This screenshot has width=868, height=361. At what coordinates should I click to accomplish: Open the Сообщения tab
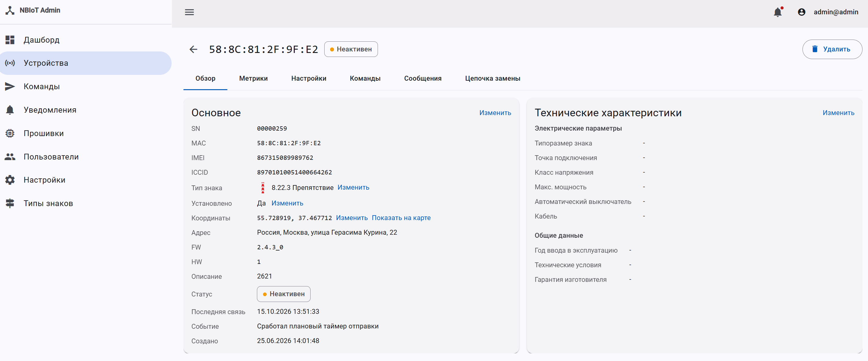pos(422,79)
